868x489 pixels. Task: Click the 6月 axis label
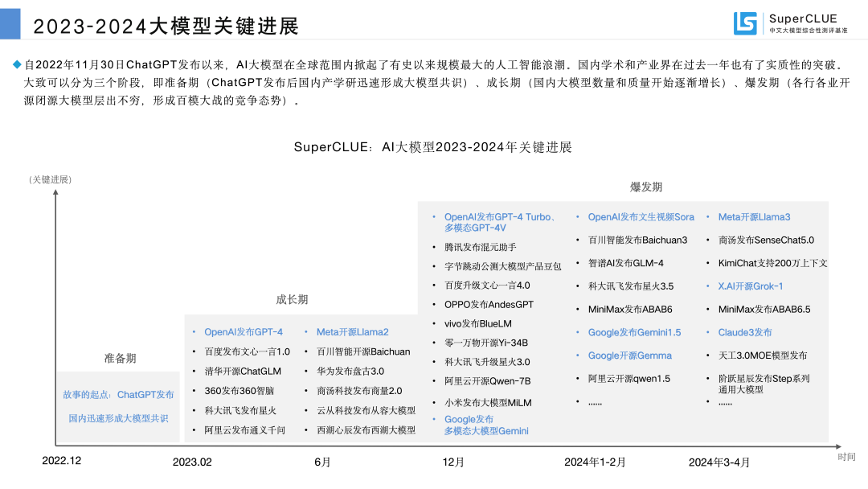click(323, 462)
